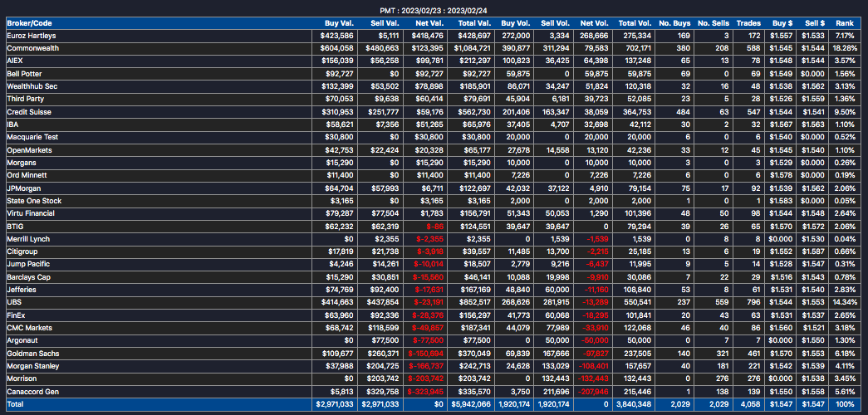This screenshot has height=415, width=868.
Task: Click Morgan Stanley net value $-166,737
Action: (x=425, y=366)
